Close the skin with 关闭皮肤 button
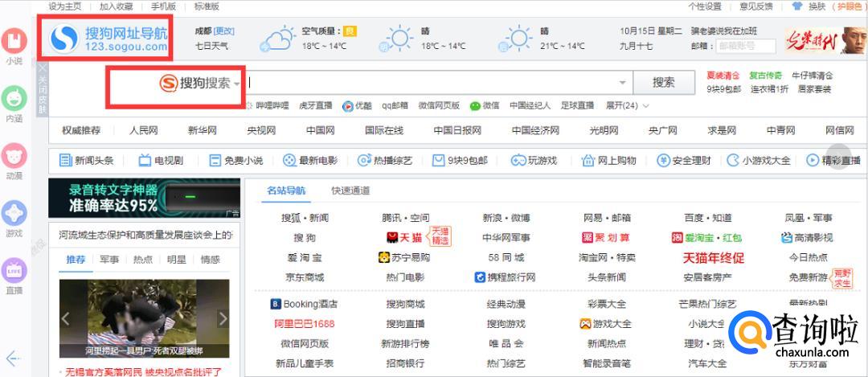 tap(43, 91)
